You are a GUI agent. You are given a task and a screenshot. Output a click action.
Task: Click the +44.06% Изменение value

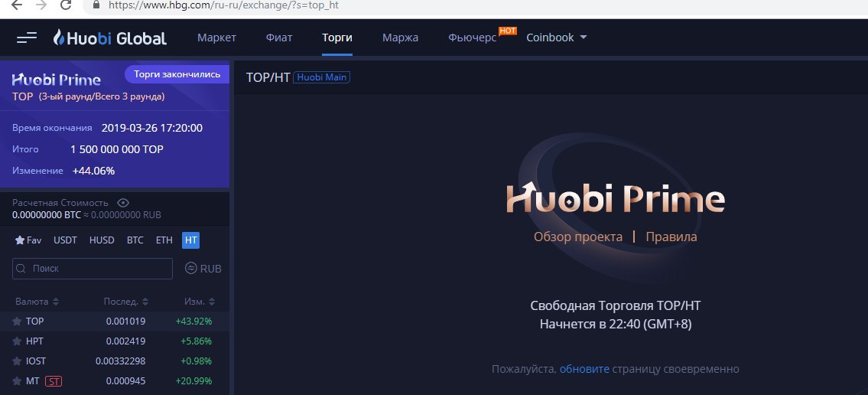(x=93, y=171)
